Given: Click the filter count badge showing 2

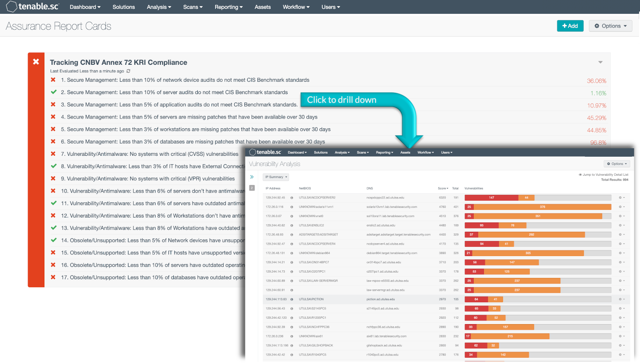Looking at the screenshot, I should click(252, 188).
